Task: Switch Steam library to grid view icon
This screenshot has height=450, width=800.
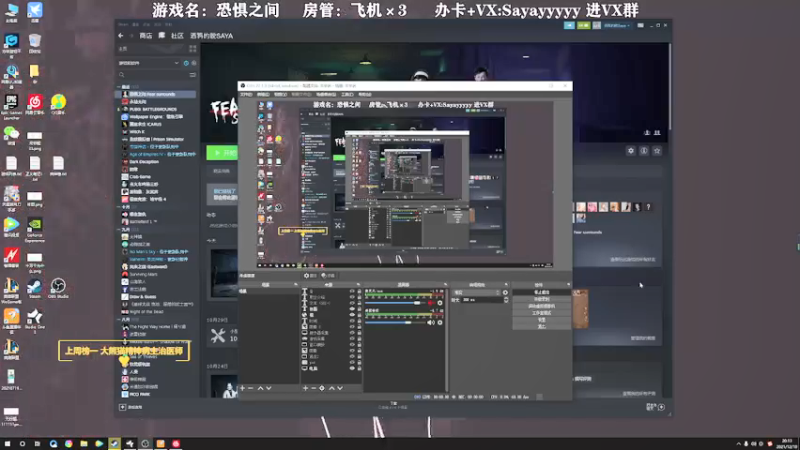Action: [x=192, y=48]
